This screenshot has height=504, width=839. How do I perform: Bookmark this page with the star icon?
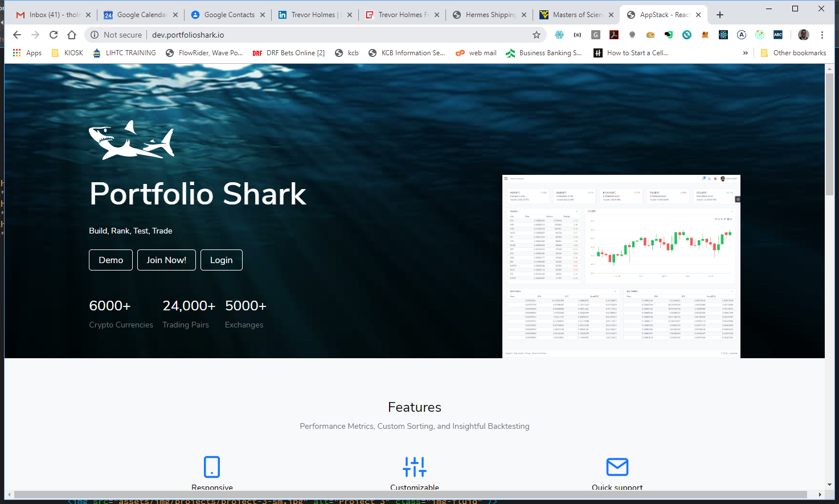536,35
